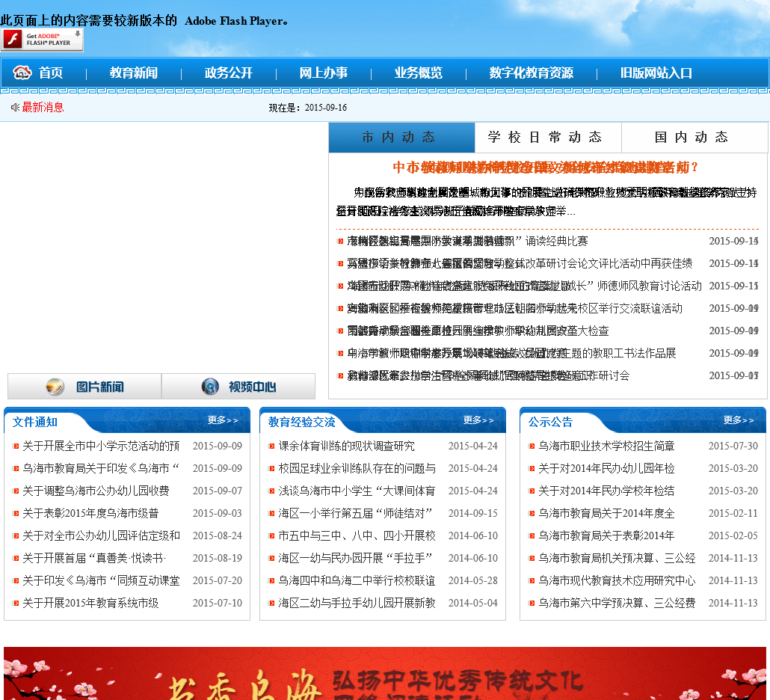The height and width of the screenshot is (700, 770).
Task: Open the 业务概览 navigation menu
Action: point(419,73)
